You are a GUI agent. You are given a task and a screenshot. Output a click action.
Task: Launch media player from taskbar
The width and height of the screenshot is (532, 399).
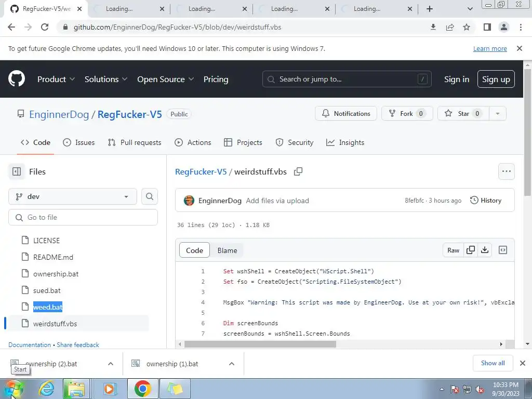click(109, 389)
